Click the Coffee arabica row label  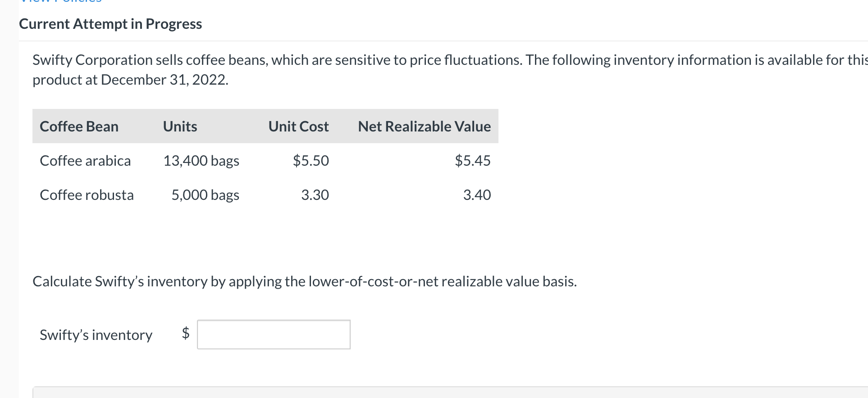[85, 161]
